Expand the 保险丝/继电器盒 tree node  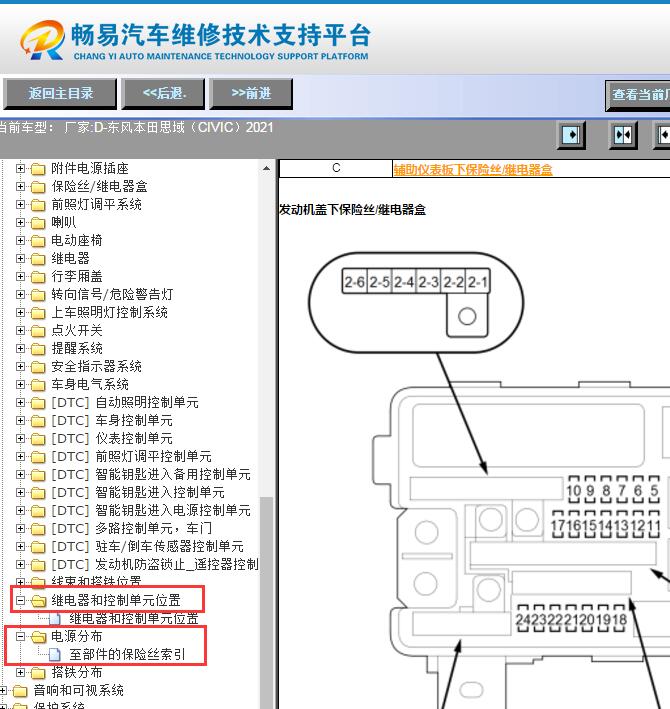[20, 186]
